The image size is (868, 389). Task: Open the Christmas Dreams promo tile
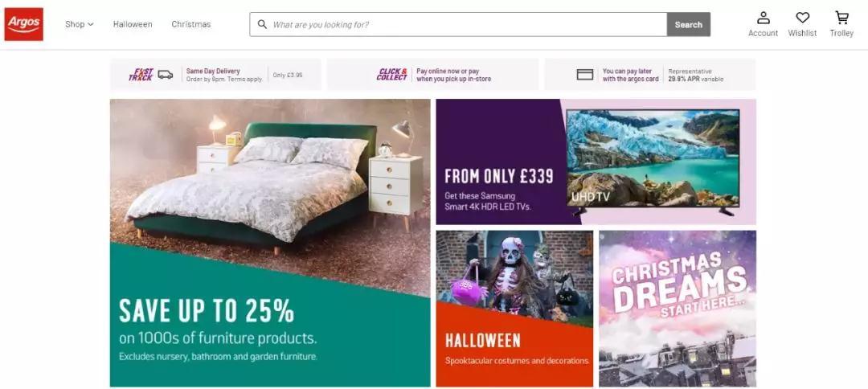(x=678, y=309)
